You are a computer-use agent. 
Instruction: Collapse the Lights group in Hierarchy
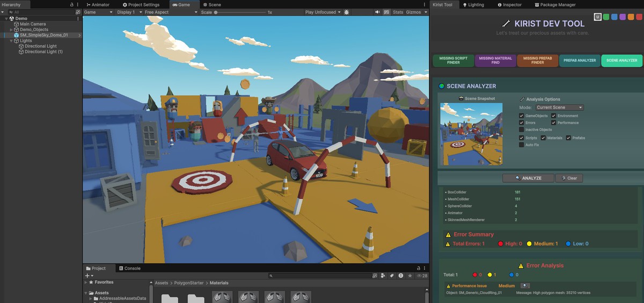[x=11, y=41]
